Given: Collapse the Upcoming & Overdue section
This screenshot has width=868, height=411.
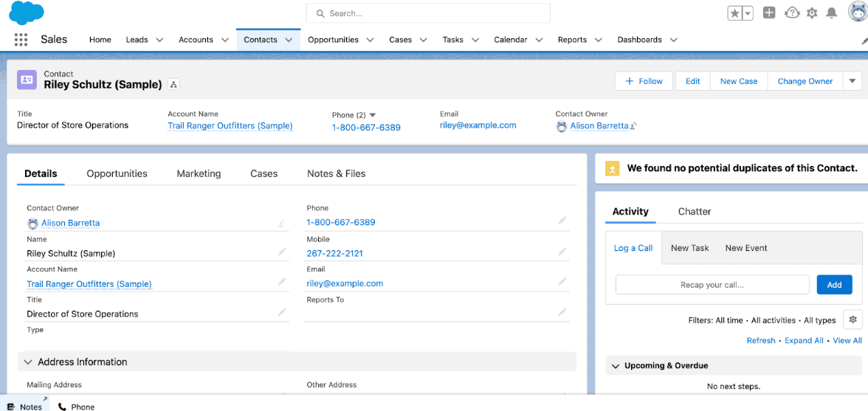Looking at the screenshot, I should coord(615,365).
